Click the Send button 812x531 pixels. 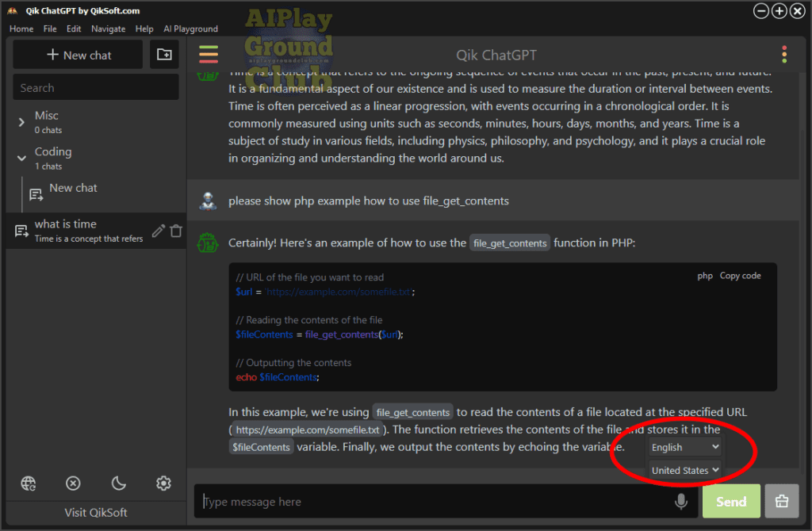click(x=731, y=501)
